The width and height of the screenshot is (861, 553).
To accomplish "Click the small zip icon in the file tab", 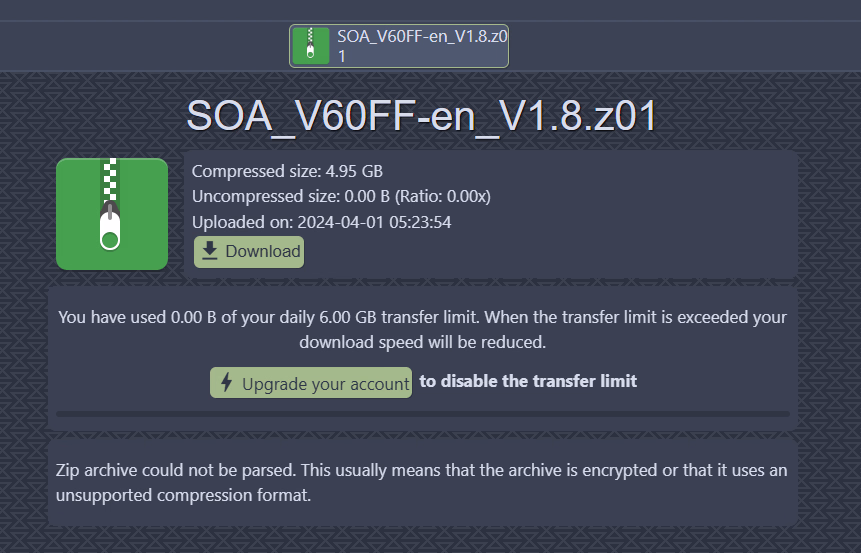I will pos(311,46).
